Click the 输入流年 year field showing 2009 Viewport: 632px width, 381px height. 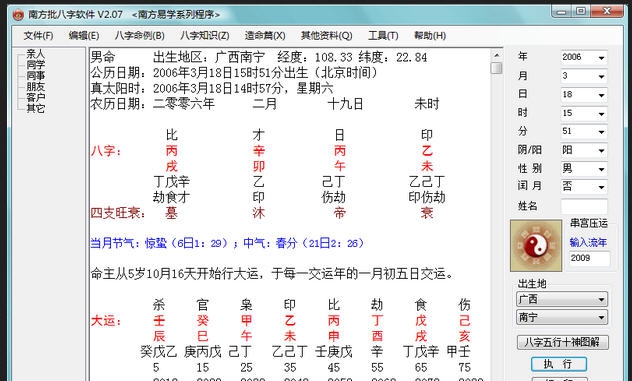pos(589,258)
